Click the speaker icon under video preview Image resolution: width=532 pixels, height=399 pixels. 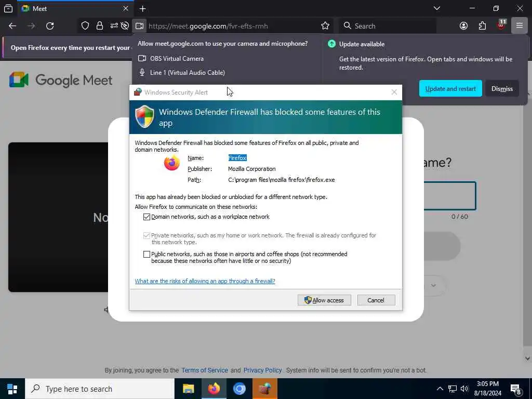106,310
